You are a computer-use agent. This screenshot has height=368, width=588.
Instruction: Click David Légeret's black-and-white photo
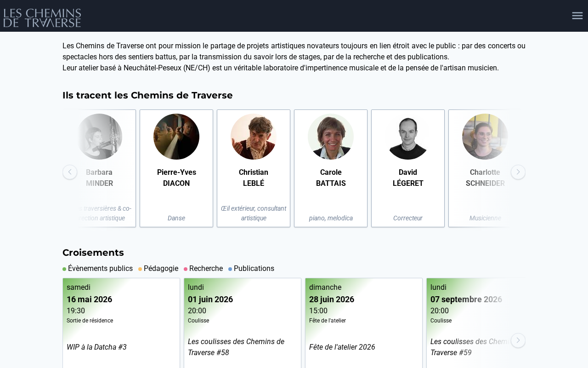[408, 137]
